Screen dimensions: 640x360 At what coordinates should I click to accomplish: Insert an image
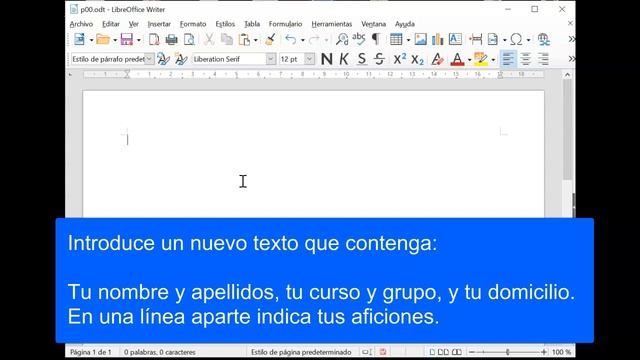pos(420,40)
